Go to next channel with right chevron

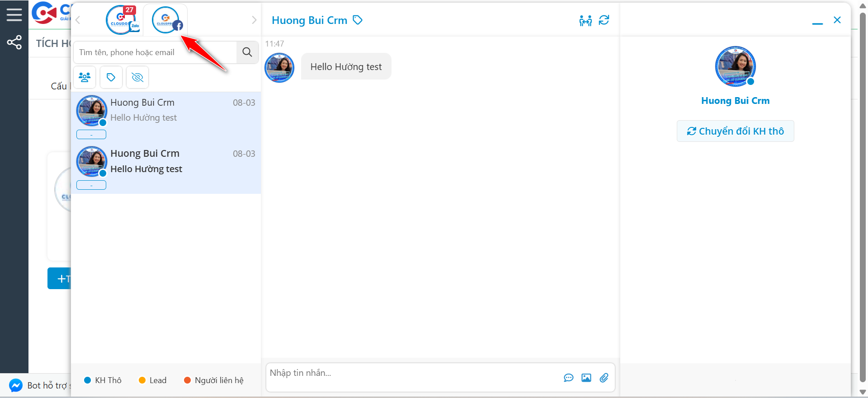(x=254, y=20)
